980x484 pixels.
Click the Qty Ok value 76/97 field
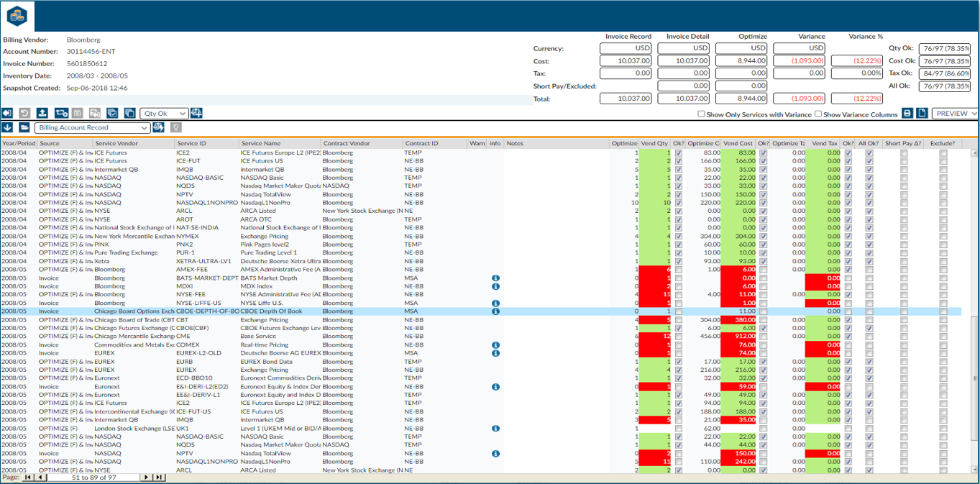pyautogui.click(x=945, y=49)
